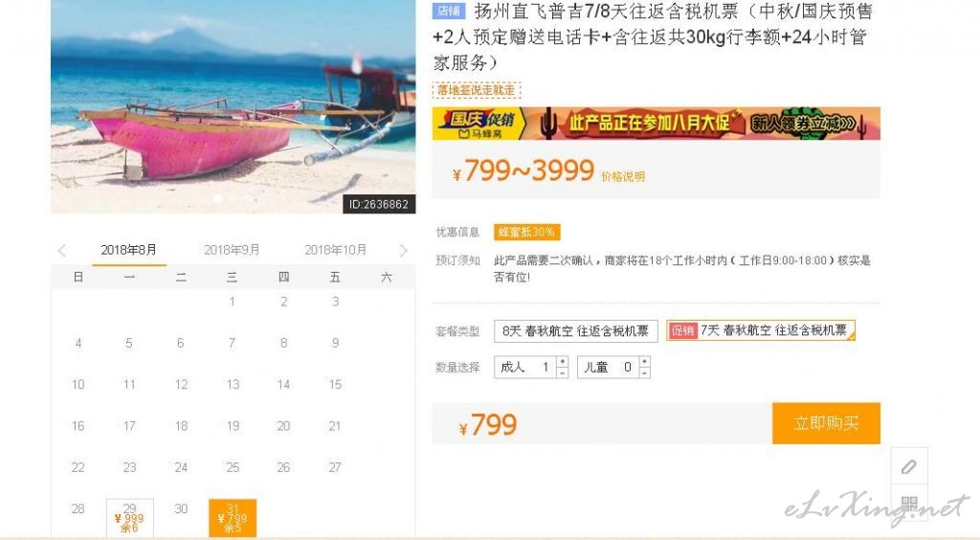The height and width of the screenshot is (540, 980).
Task: Open the 价格说明 price explanation link
Action: click(622, 177)
